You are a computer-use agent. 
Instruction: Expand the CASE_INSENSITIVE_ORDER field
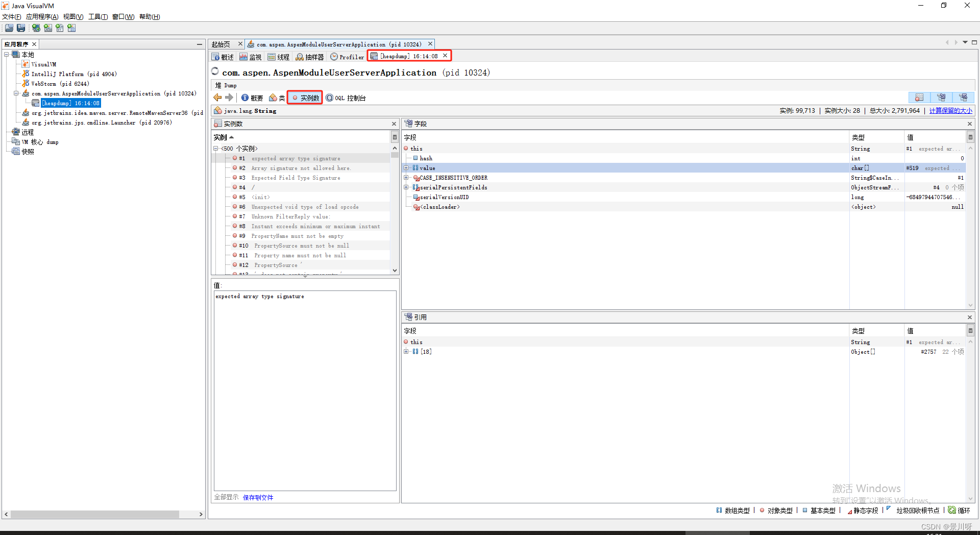tap(406, 178)
